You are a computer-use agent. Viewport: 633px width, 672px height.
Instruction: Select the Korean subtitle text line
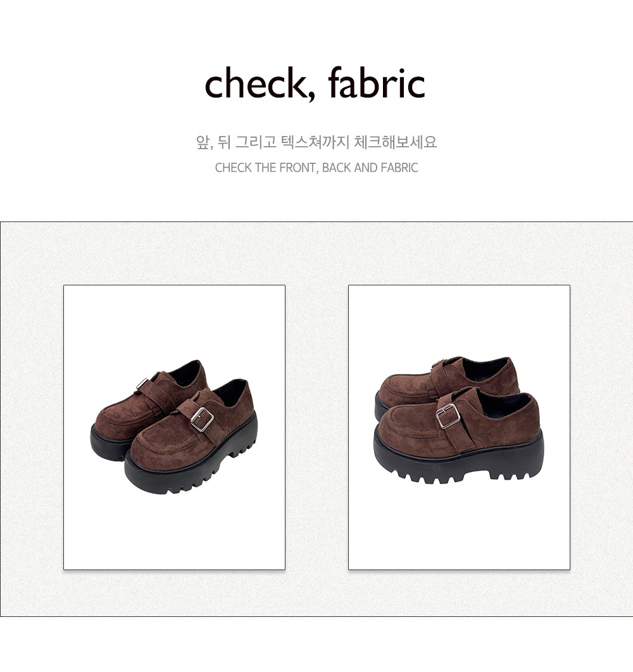pos(316,142)
